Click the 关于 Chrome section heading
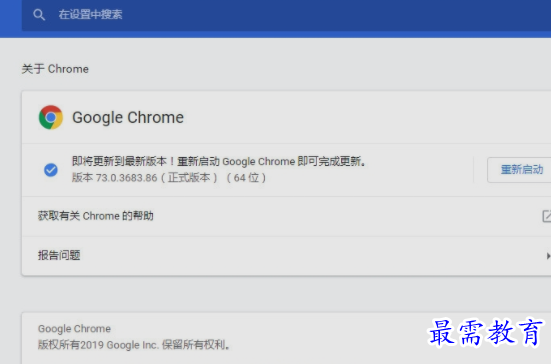The image size is (551, 364). (55, 69)
